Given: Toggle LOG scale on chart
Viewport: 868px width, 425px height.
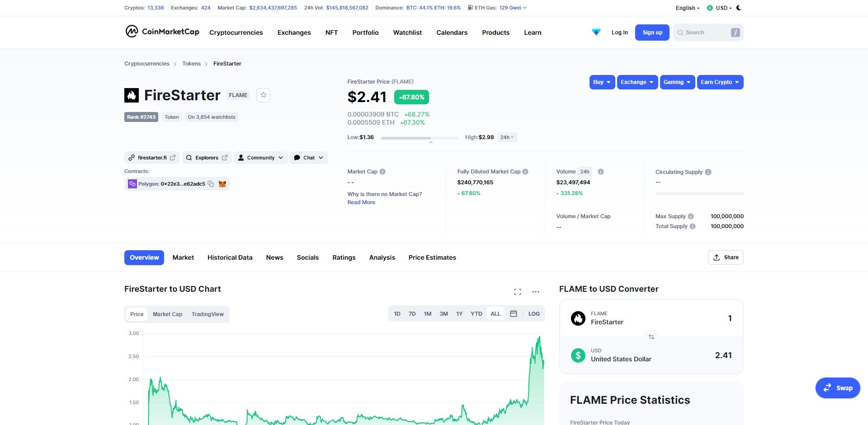Looking at the screenshot, I should point(534,313).
